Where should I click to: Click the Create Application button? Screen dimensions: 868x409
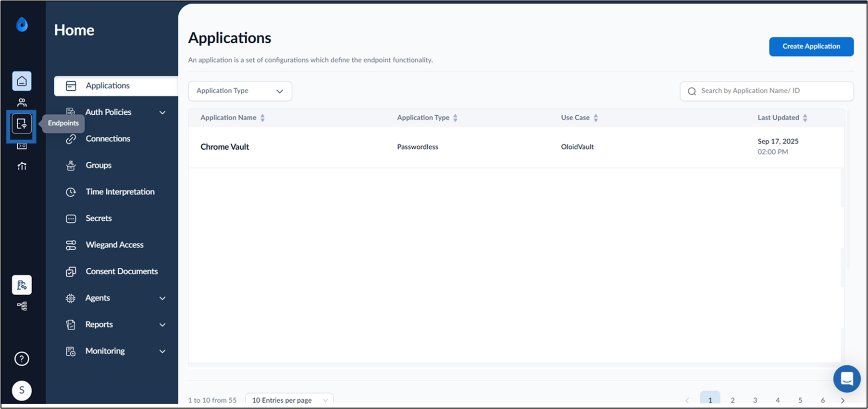coord(811,47)
